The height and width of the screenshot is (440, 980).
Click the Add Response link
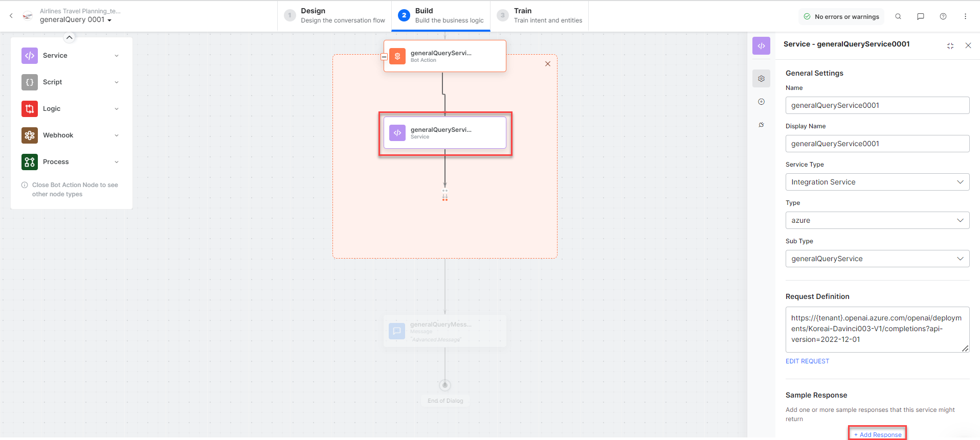click(x=878, y=434)
